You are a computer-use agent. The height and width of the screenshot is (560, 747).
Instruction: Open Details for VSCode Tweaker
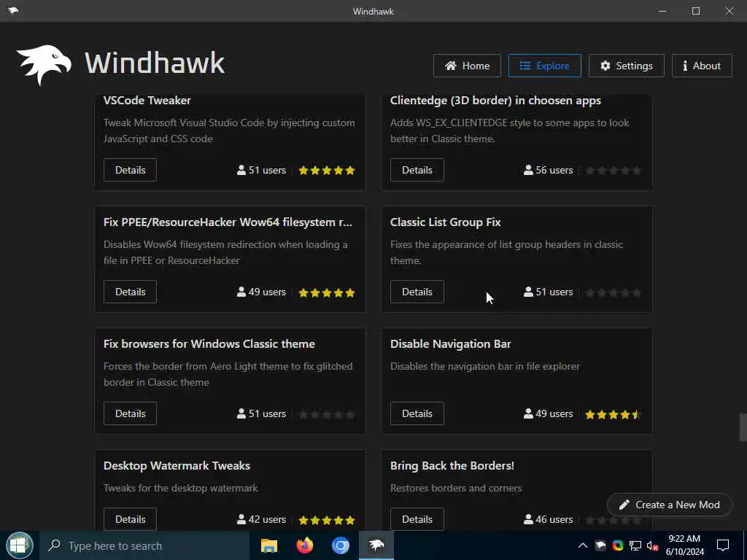pos(130,170)
